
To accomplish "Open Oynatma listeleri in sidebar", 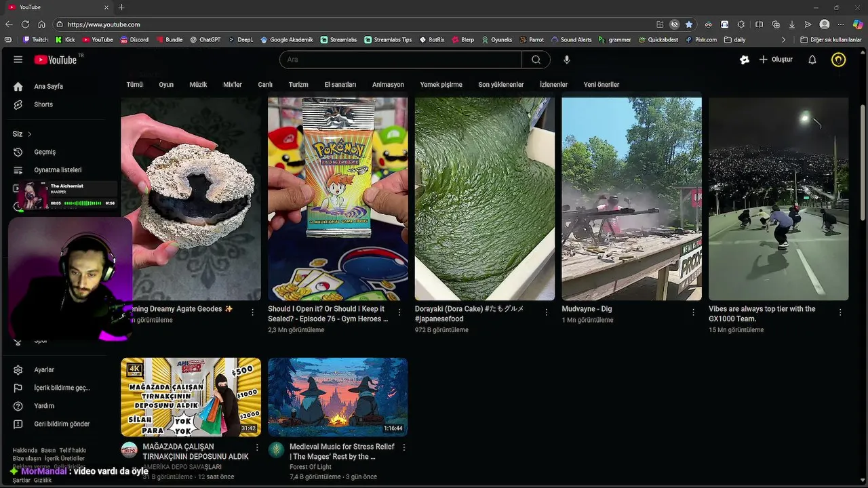I will [58, 170].
